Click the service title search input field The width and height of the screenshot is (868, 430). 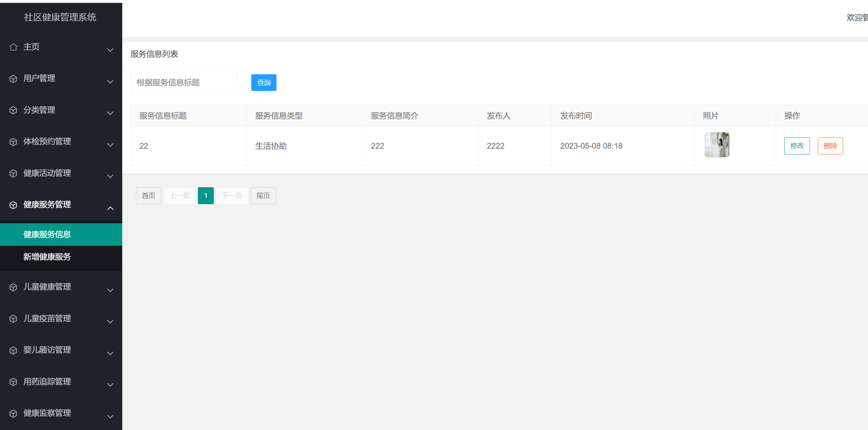tap(184, 82)
